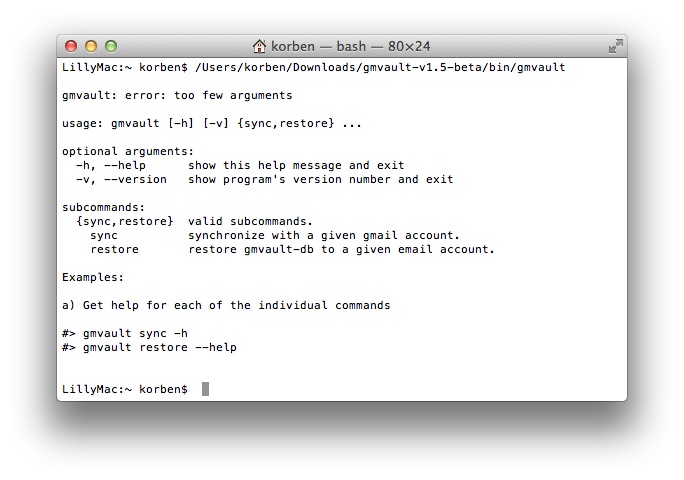684x480 pixels.
Task: Click the '-h, --help' option text
Action: pyautogui.click(x=111, y=165)
